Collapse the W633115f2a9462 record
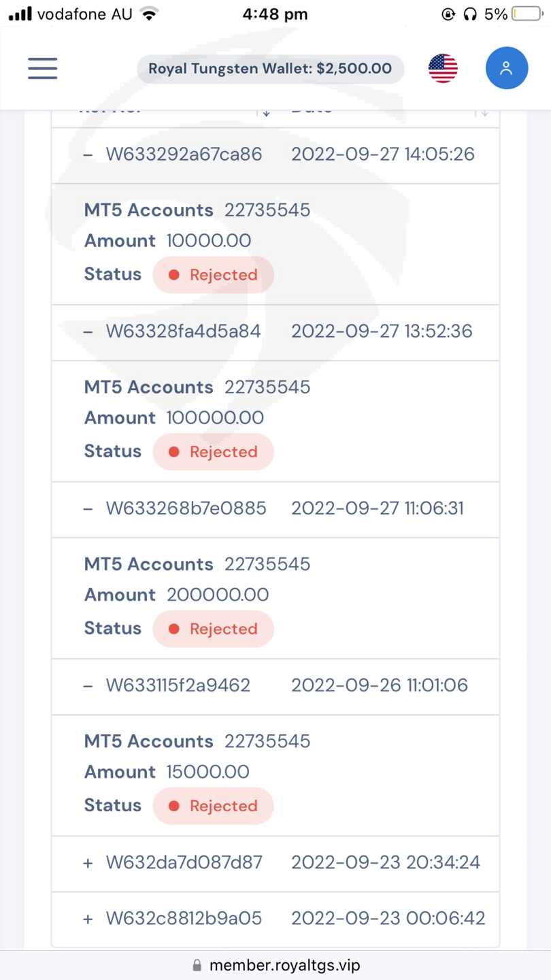Image resolution: width=551 pixels, height=980 pixels. point(88,685)
